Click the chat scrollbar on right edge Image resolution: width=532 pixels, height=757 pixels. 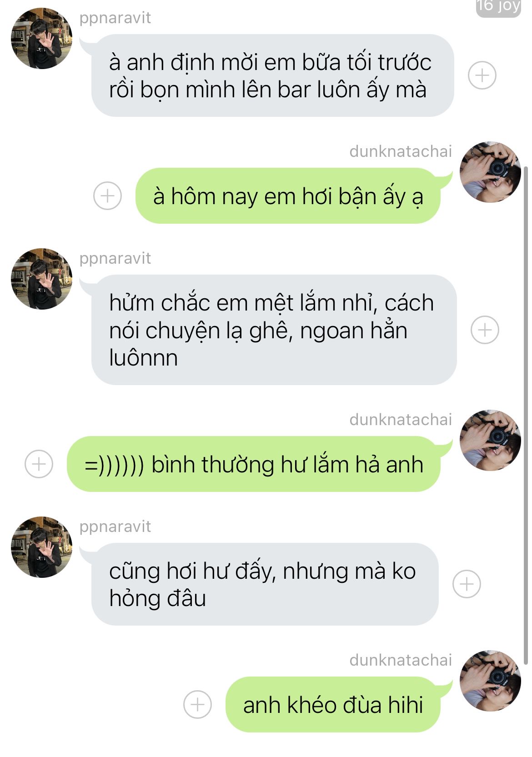[527, 414]
